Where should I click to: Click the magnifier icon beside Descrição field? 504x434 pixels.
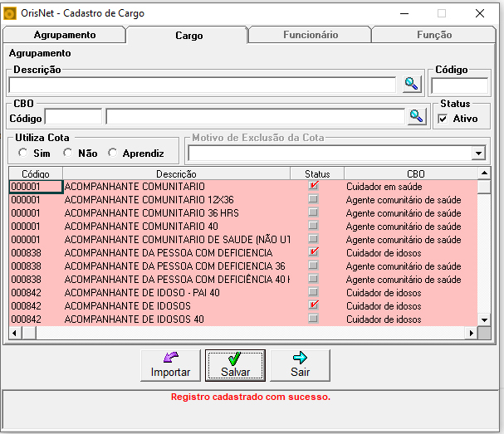412,85
